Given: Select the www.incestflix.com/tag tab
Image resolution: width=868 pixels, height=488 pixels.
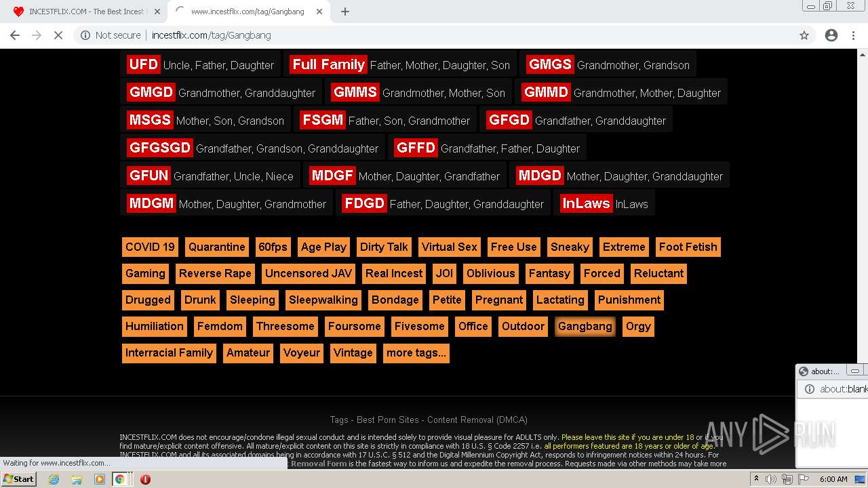Looking at the screenshot, I should [x=248, y=12].
